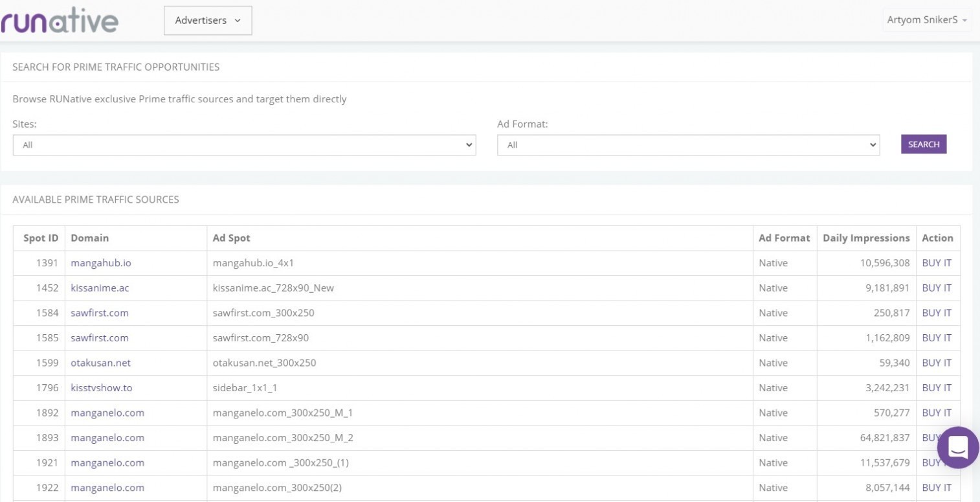
Task: Click BUY IT for sidebar_1x1_1
Action: 937,387
